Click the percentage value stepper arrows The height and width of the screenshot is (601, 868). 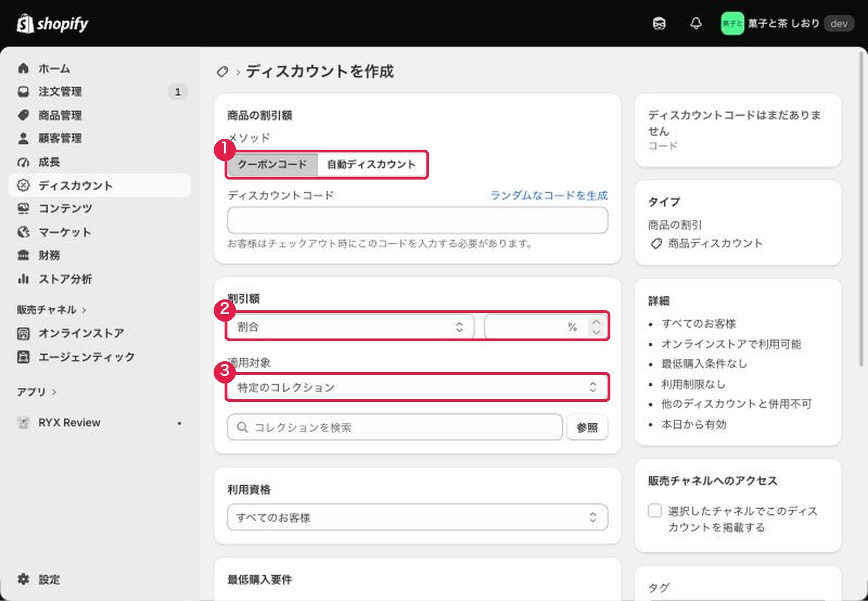596,327
